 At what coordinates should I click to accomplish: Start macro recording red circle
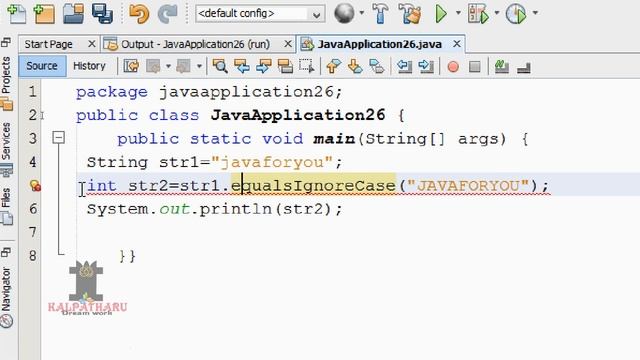453,67
